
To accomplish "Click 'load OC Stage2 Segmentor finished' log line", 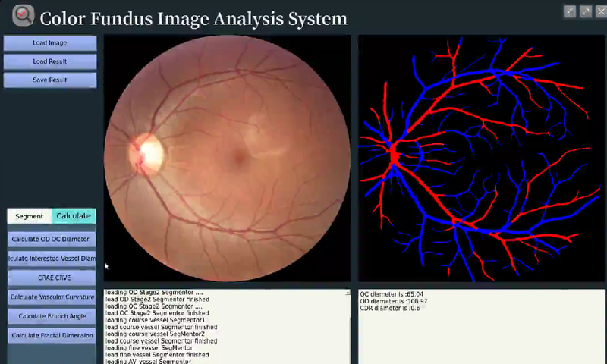I will point(157,313).
